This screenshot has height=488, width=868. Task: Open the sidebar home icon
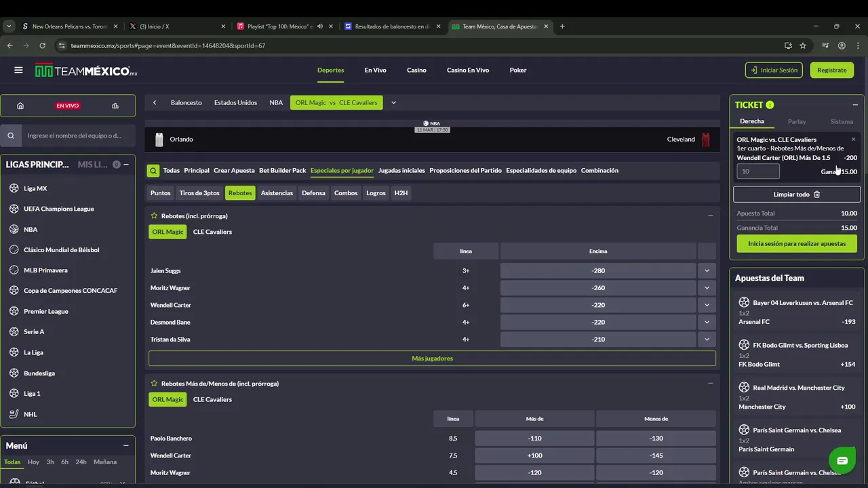pyautogui.click(x=20, y=106)
